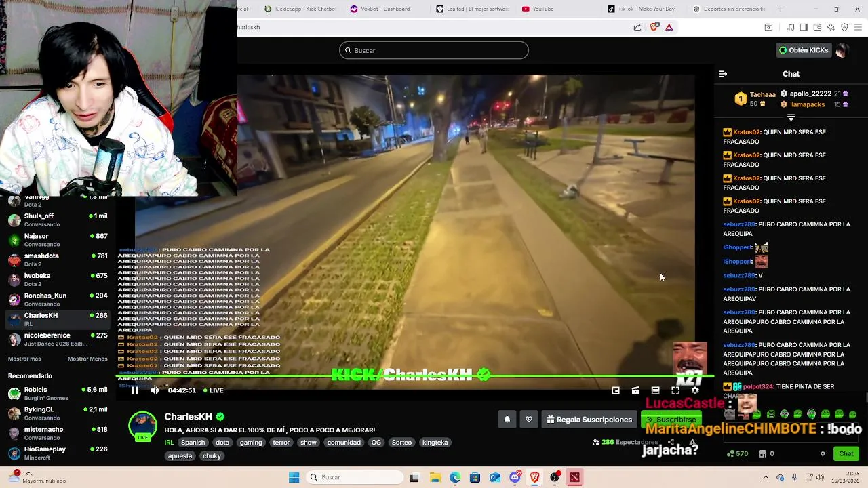Click the gaming tag

tap(250, 443)
